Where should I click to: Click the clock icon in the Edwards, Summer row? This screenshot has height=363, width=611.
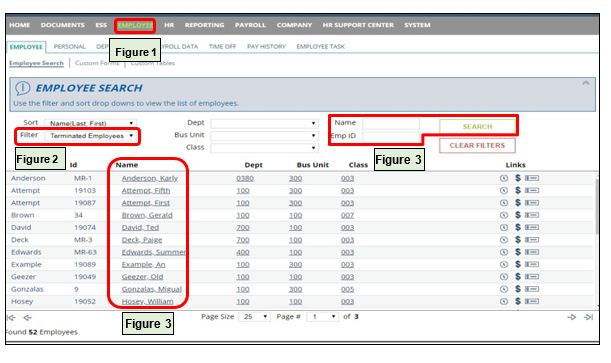point(504,252)
